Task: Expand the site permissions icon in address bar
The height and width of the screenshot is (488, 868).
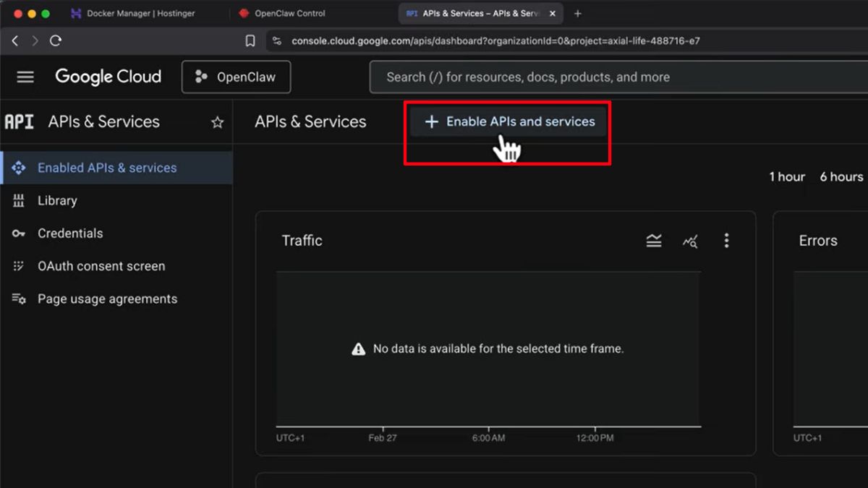Action: (276, 41)
